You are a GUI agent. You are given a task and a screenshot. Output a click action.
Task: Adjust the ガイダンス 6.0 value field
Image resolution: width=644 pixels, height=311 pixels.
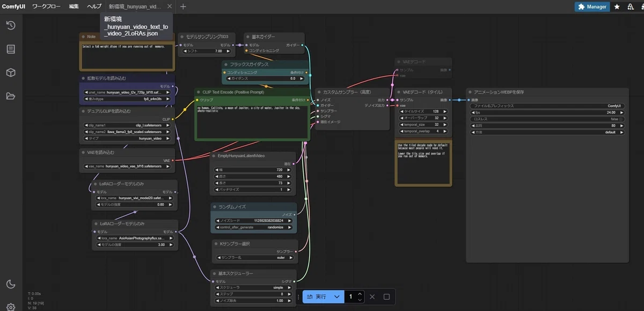[x=266, y=78]
